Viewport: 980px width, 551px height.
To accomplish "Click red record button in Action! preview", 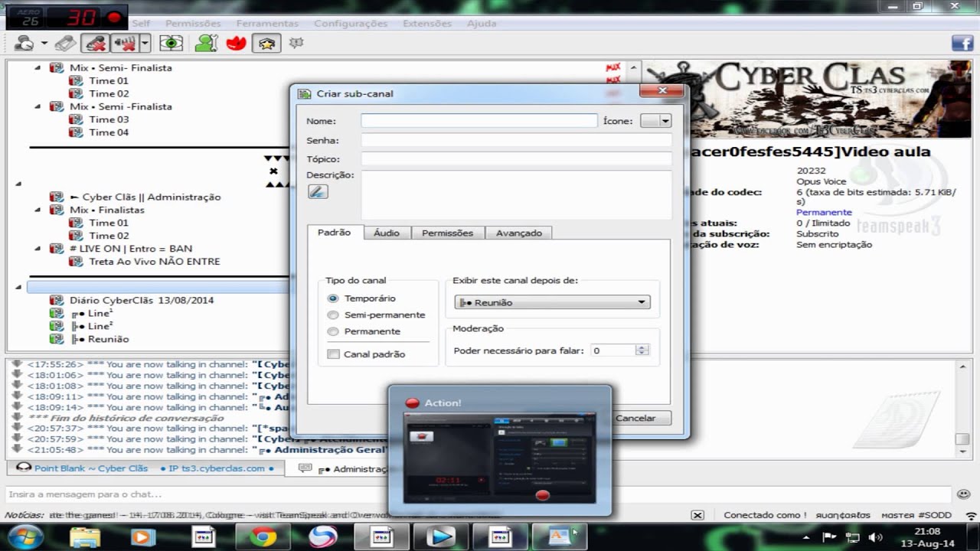I will tap(543, 496).
